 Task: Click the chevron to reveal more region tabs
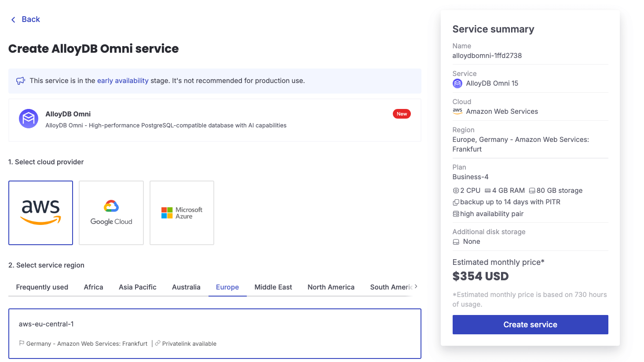click(x=415, y=286)
